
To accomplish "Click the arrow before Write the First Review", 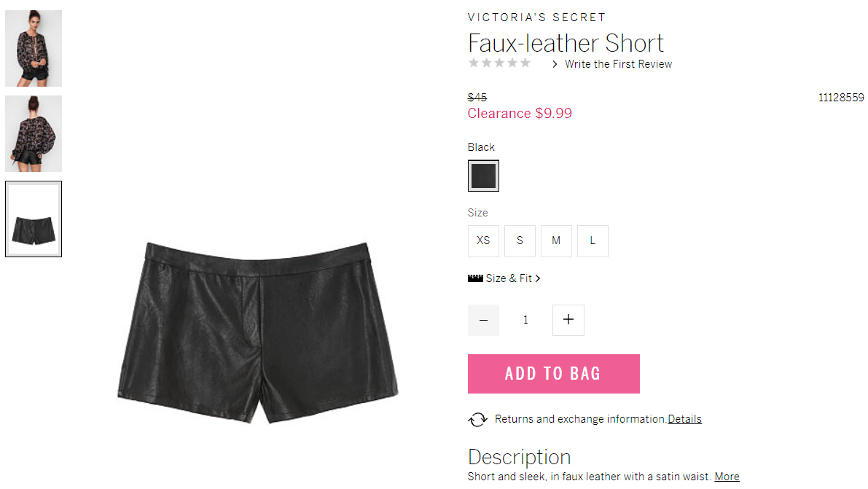I will [555, 64].
